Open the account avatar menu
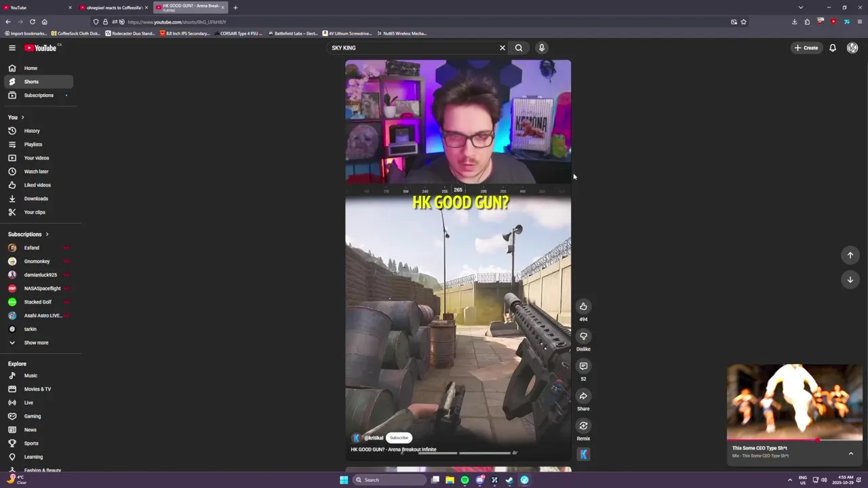The height and width of the screenshot is (488, 868). coord(852,47)
